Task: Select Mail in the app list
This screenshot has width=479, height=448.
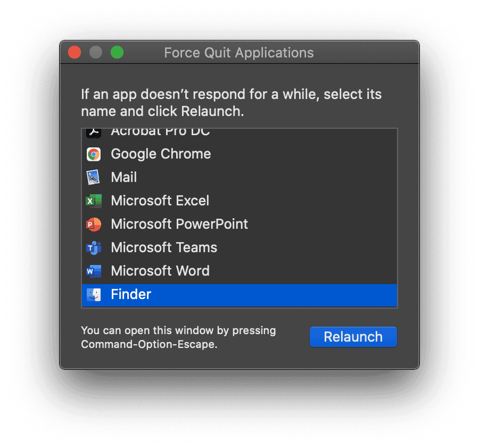Action: (x=123, y=177)
